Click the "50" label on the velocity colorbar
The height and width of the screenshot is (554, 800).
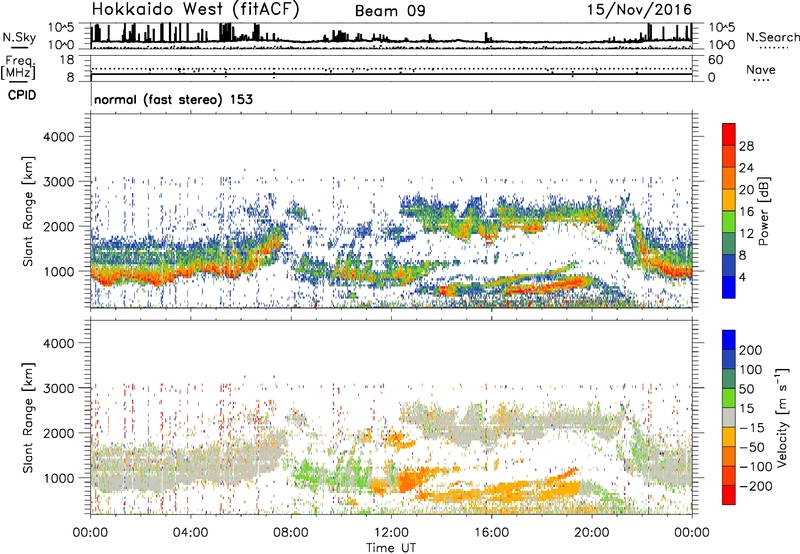(747, 389)
